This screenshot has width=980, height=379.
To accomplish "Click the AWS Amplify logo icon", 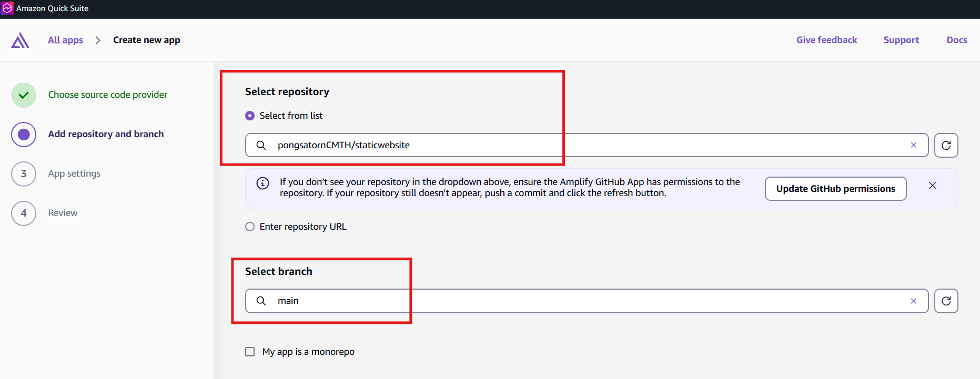I will tap(20, 40).
